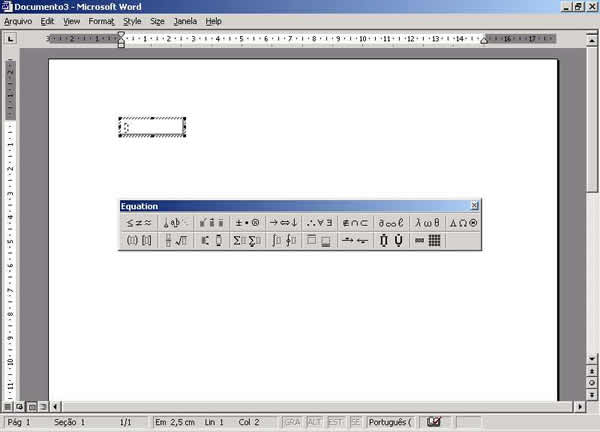Open the Style menu
Screen dimensions: 600x432
(x=132, y=21)
